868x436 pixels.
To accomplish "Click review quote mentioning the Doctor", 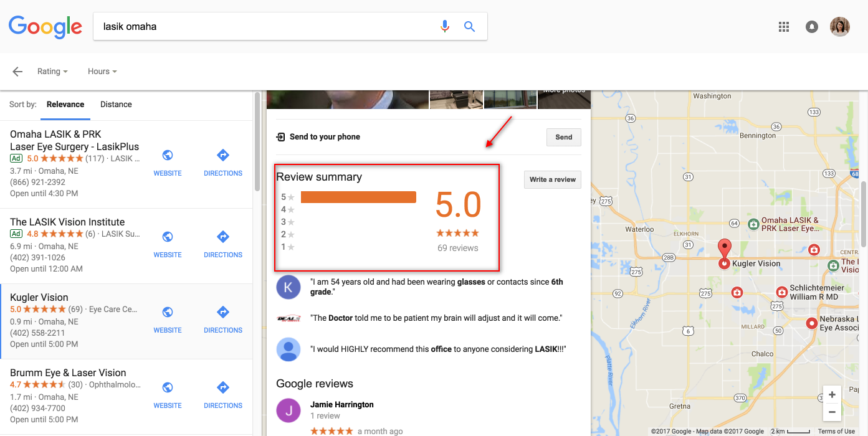I will tap(436, 318).
